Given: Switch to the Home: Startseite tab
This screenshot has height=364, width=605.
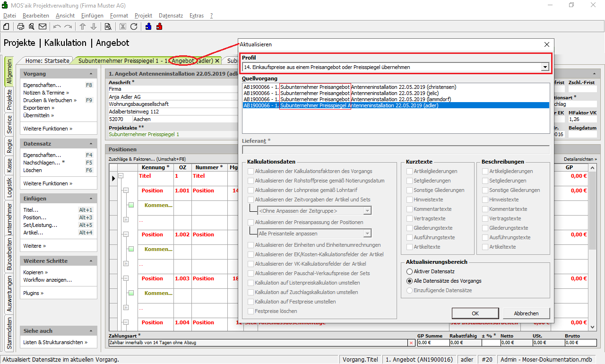Looking at the screenshot, I should coord(47,61).
